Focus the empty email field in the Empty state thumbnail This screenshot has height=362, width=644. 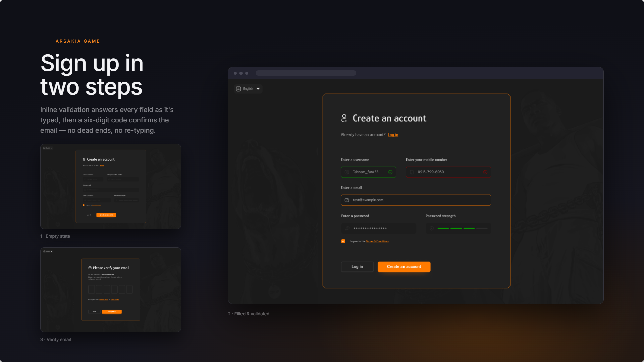click(111, 190)
